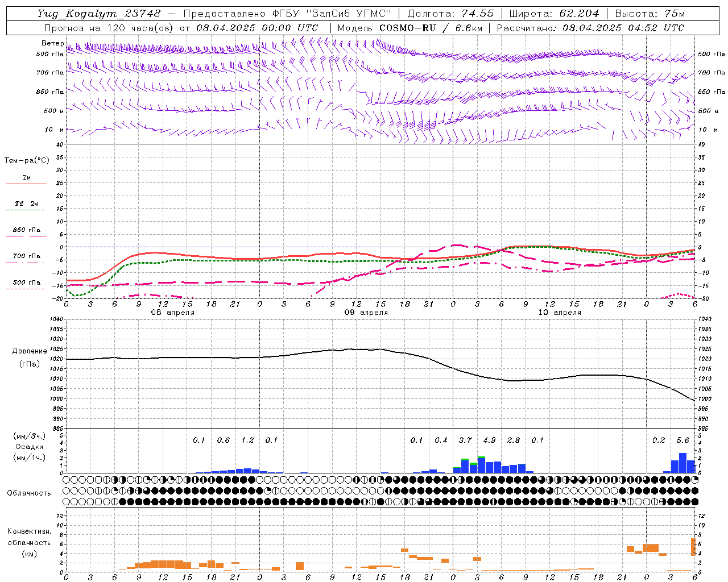Screen dimensions: 728x582
Task: Click the 2.8 precipitation total
Action: 514,440
